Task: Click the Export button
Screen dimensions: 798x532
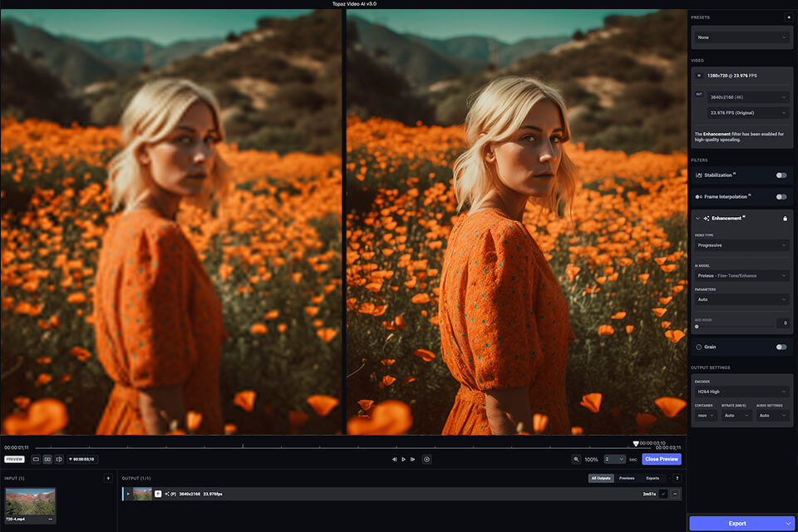Action: coord(737,523)
